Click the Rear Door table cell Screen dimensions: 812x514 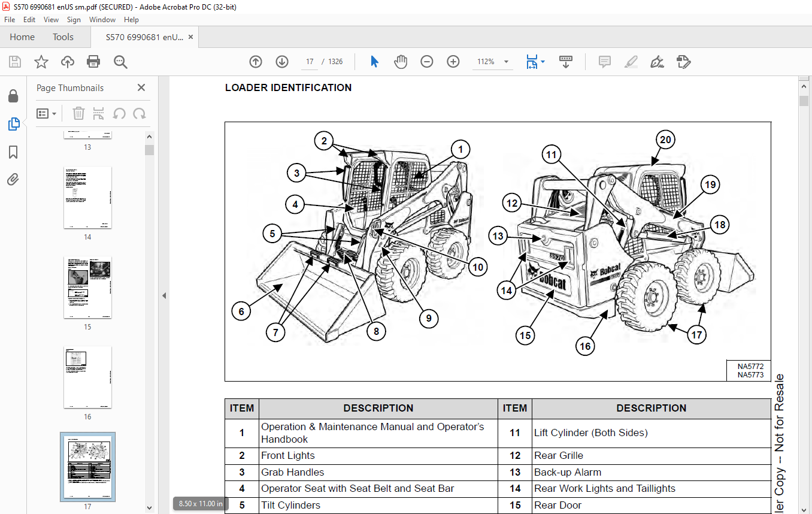click(651, 505)
